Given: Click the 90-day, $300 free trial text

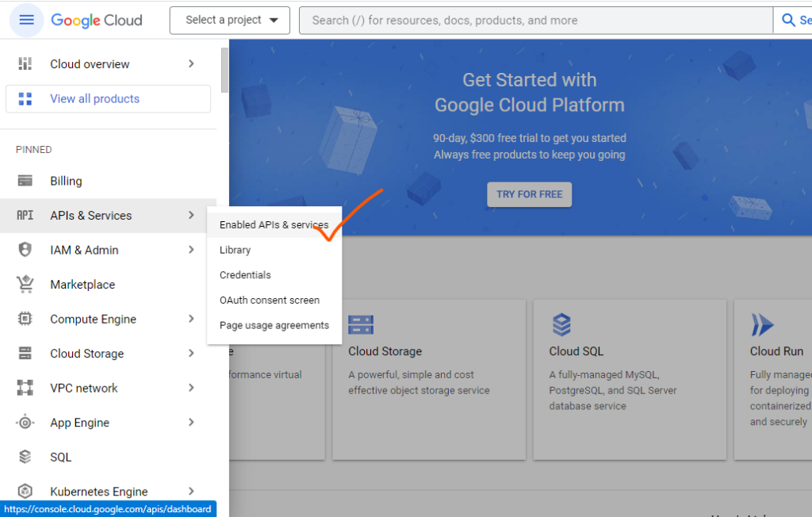Looking at the screenshot, I should pos(529,138).
